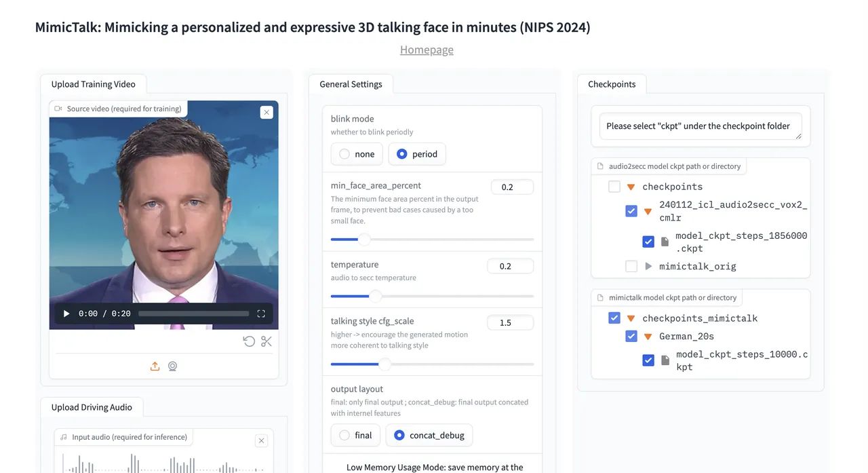Open the Homepage link
This screenshot has width=868, height=473.
[x=427, y=50]
